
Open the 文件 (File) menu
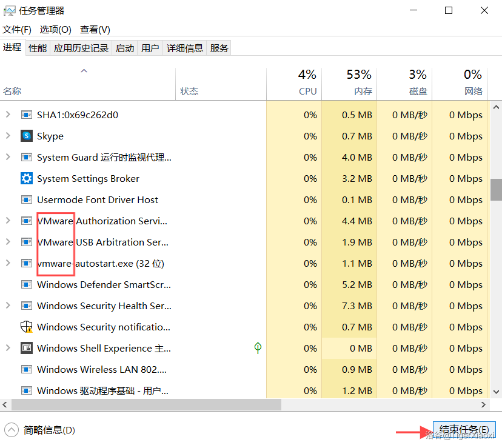(17, 29)
